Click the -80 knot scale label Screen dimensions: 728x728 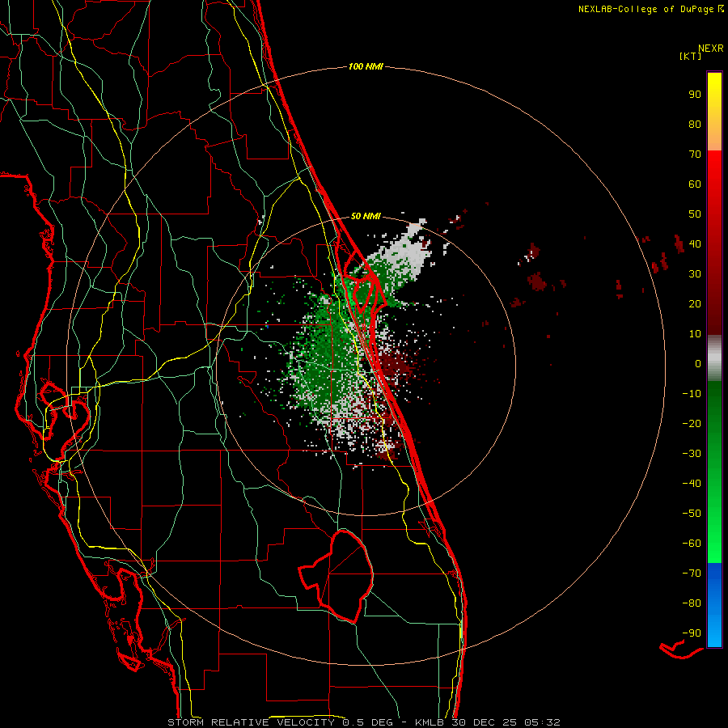coord(692,603)
